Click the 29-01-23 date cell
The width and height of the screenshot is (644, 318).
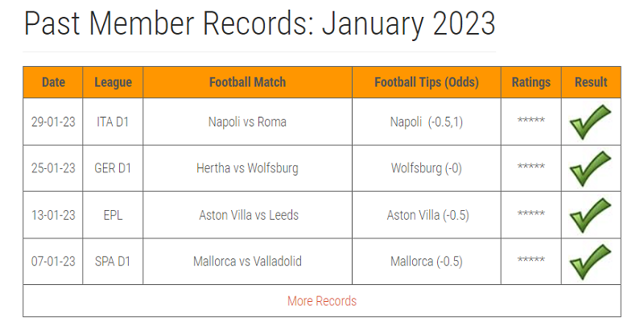point(53,122)
